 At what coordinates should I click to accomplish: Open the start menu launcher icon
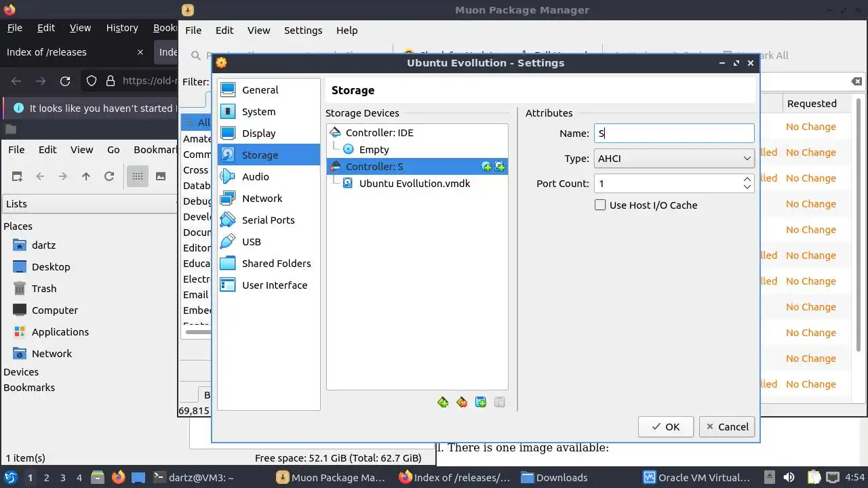coord(11,478)
